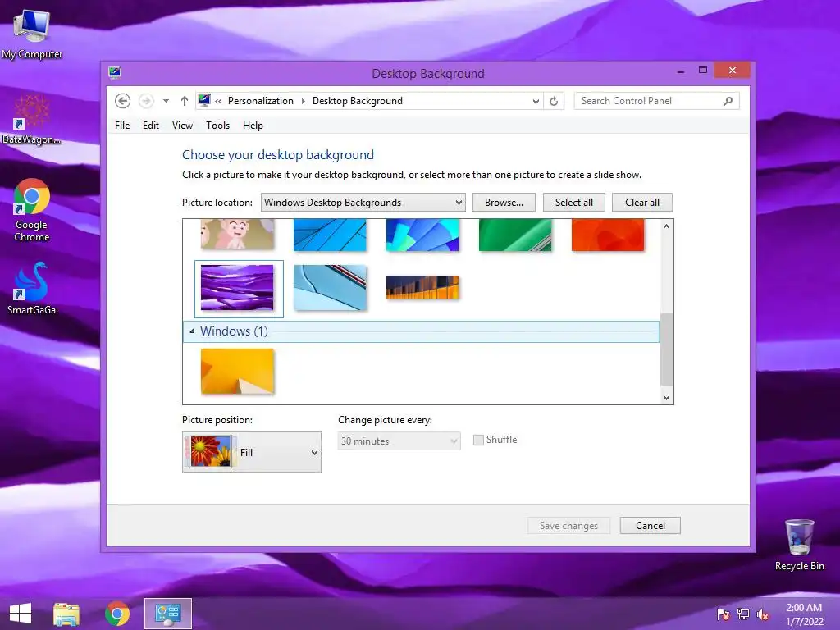Click the Control Panel address bar icon
The height and width of the screenshot is (630, 840).
click(204, 101)
